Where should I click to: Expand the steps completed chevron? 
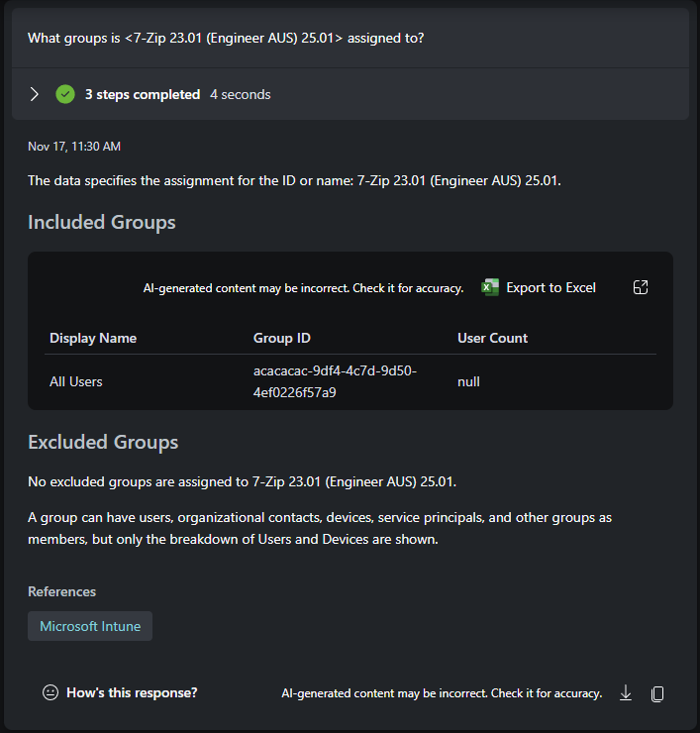35,94
